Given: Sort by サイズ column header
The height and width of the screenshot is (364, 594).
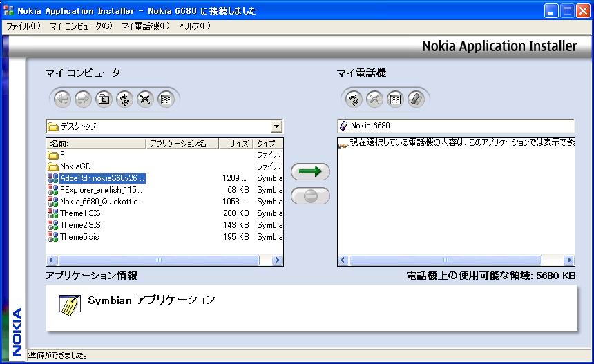Looking at the screenshot, I should pos(236,143).
